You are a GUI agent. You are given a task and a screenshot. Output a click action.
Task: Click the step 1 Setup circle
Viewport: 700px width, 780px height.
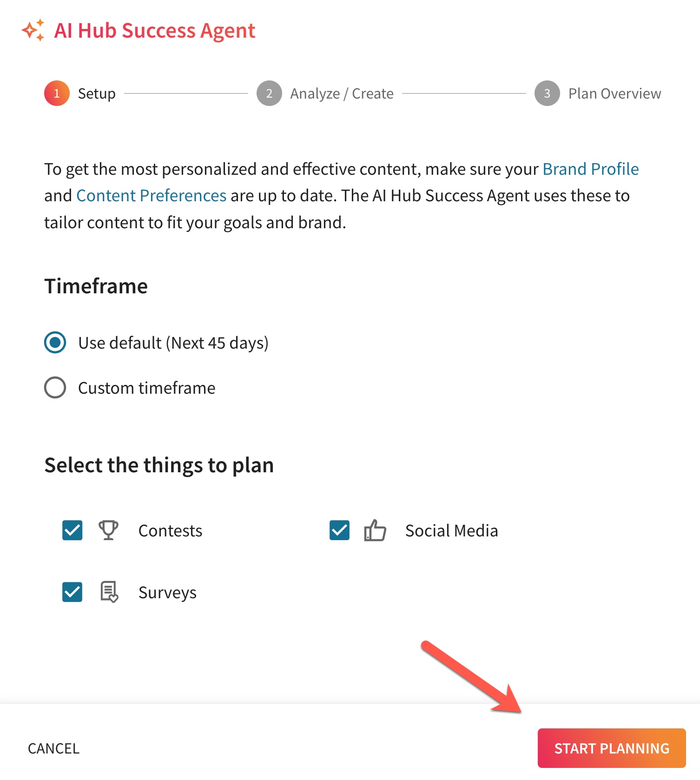coord(57,93)
